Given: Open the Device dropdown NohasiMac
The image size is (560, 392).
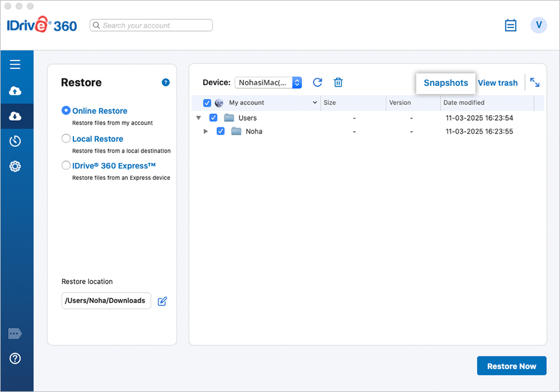Looking at the screenshot, I should coord(268,83).
